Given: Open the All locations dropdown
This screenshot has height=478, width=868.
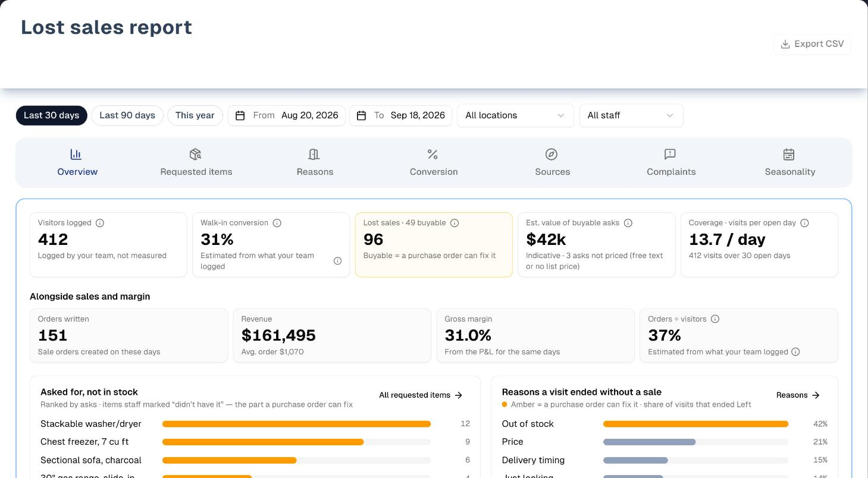Looking at the screenshot, I should pos(515,115).
